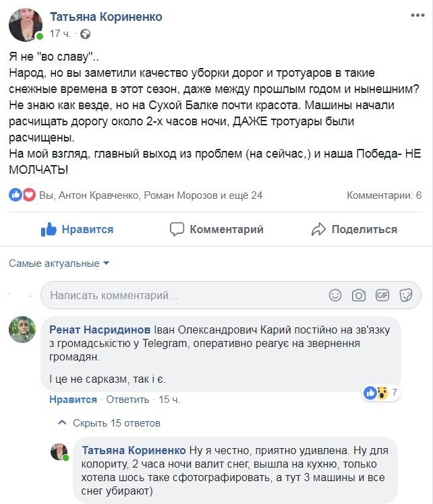Image resolution: width=433 pixels, height=504 pixels.
Task: Open Татьяна Кориненко's profile from post header
Action: coord(106,17)
